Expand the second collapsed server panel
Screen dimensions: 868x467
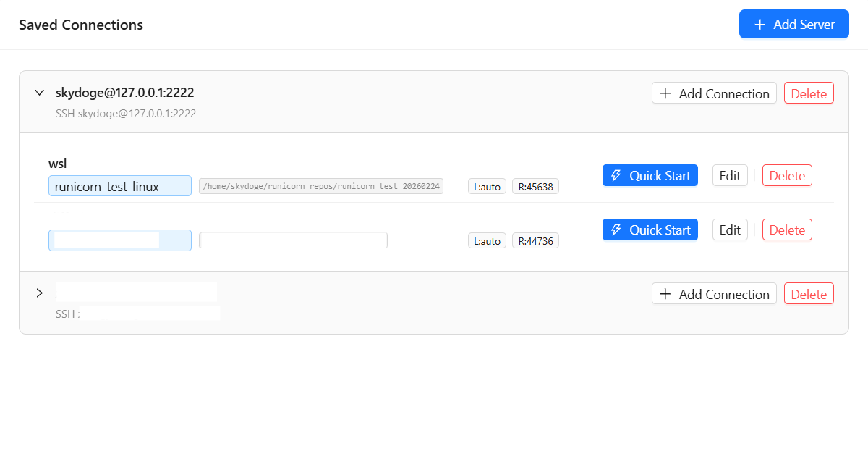tap(40, 293)
